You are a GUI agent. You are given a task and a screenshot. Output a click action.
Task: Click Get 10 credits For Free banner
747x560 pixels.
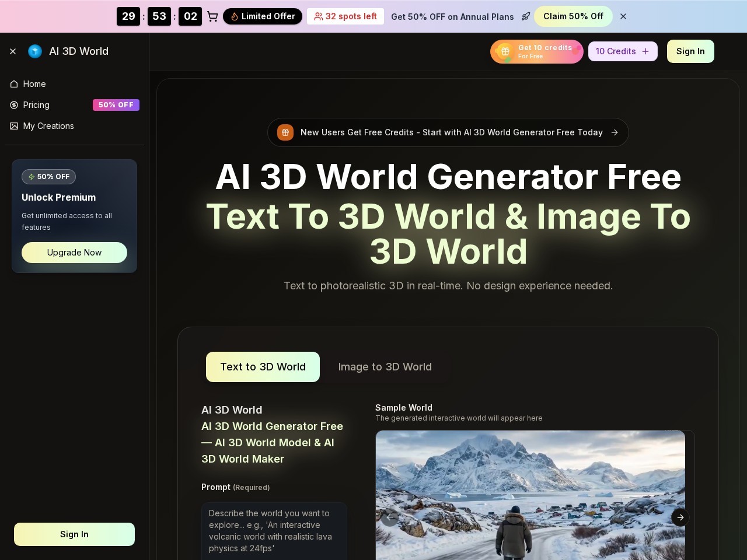(x=537, y=51)
